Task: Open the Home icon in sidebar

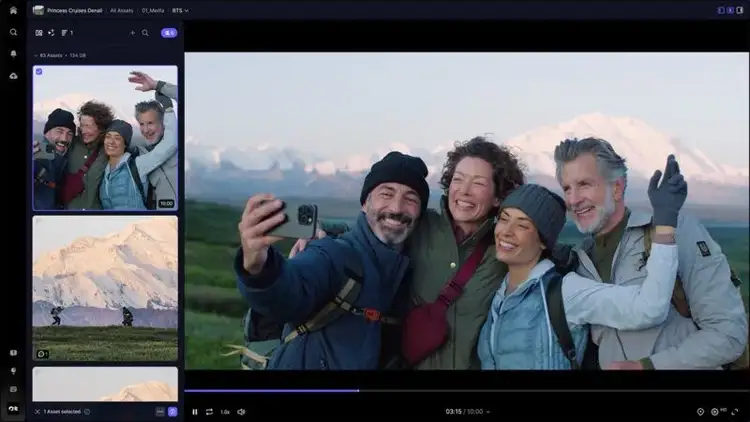Action: pyautogui.click(x=13, y=10)
